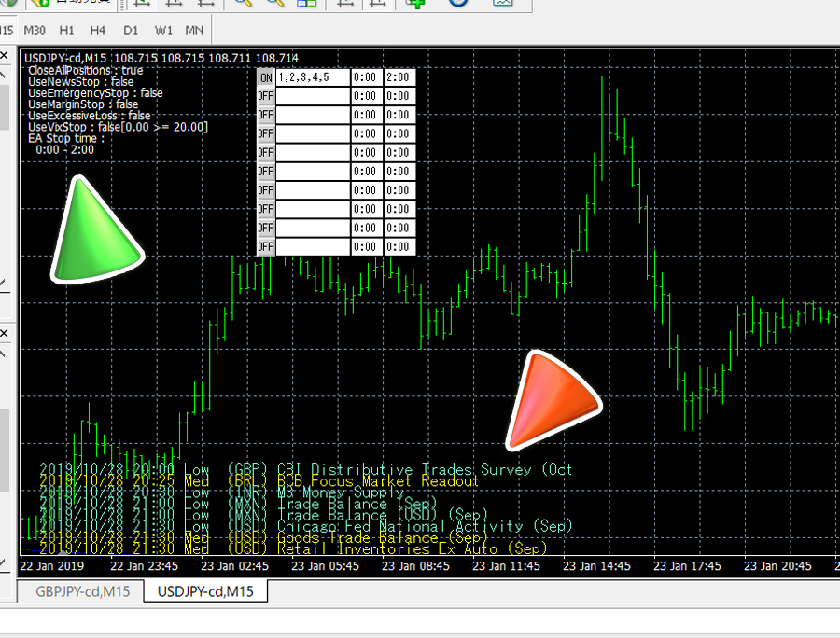Screen dimensions: 840x638
Task: Click the 'UseVixStop : false' label
Action: (x=118, y=127)
